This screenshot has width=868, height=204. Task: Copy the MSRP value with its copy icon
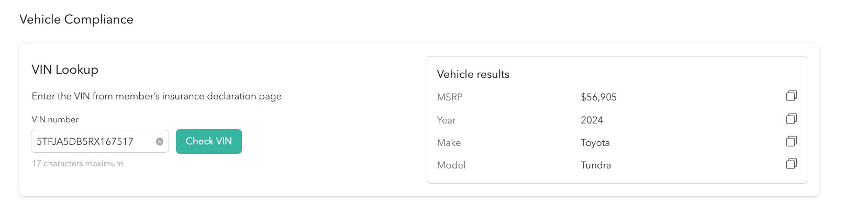tap(791, 96)
